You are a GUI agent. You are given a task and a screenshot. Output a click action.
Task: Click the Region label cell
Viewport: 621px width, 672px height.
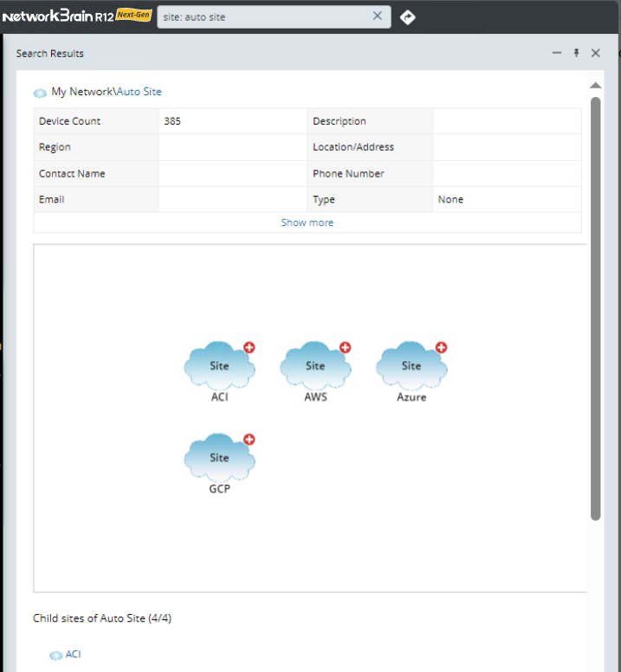point(96,147)
